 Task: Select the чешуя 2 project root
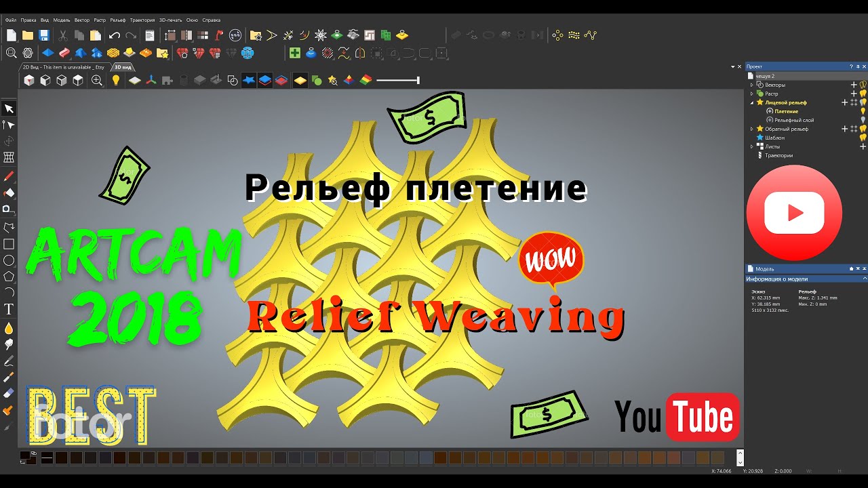click(x=764, y=76)
